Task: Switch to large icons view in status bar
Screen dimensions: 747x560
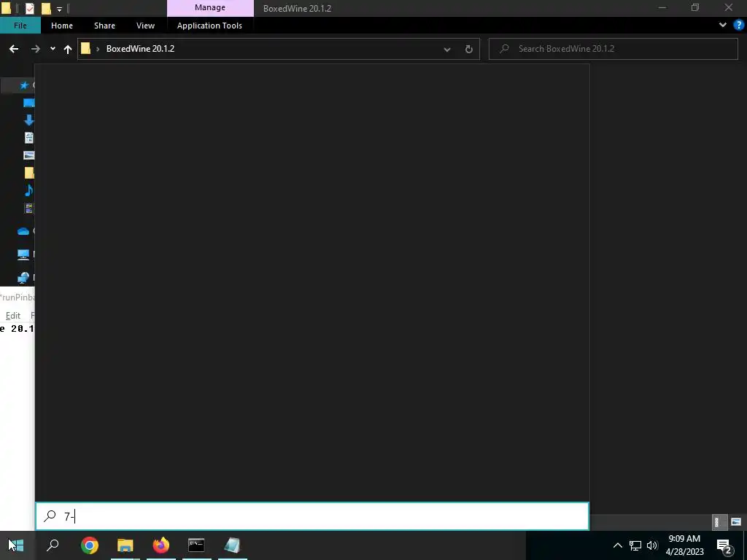Action: coord(735,522)
